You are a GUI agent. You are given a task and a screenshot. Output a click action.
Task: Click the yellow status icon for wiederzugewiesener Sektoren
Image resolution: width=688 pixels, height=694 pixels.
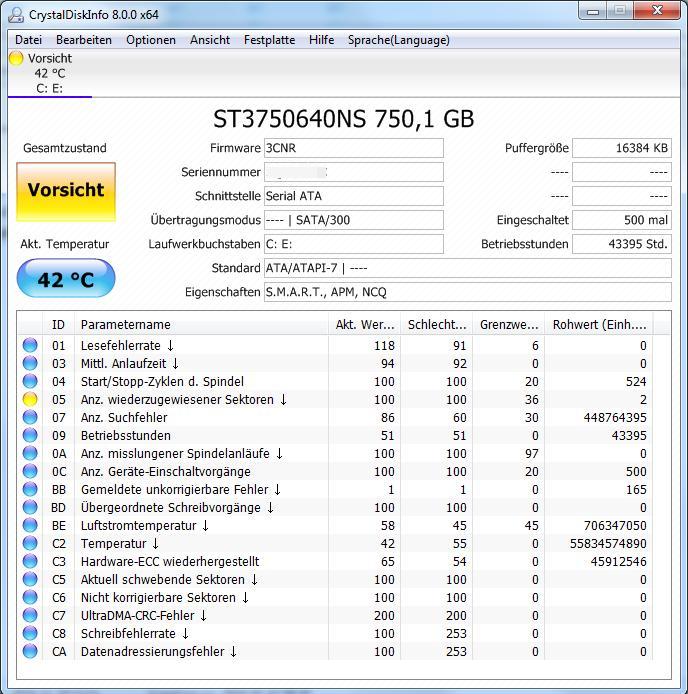pos(30,399)
